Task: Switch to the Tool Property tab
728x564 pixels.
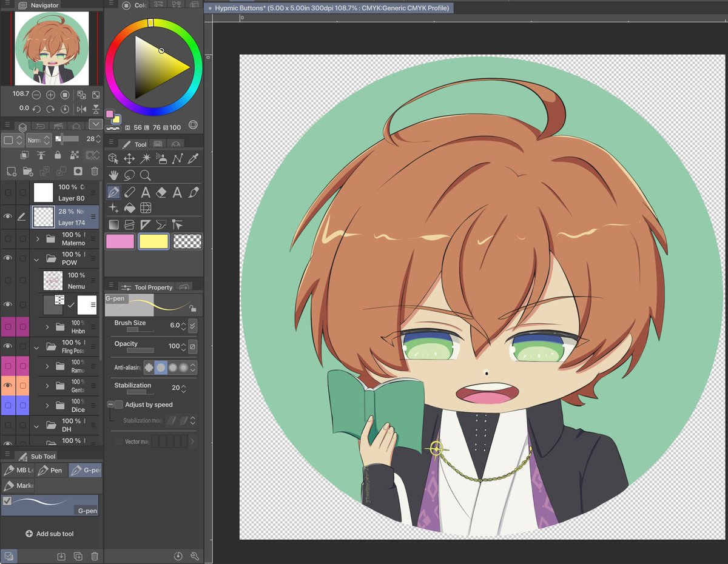Action: coord(147,287)
